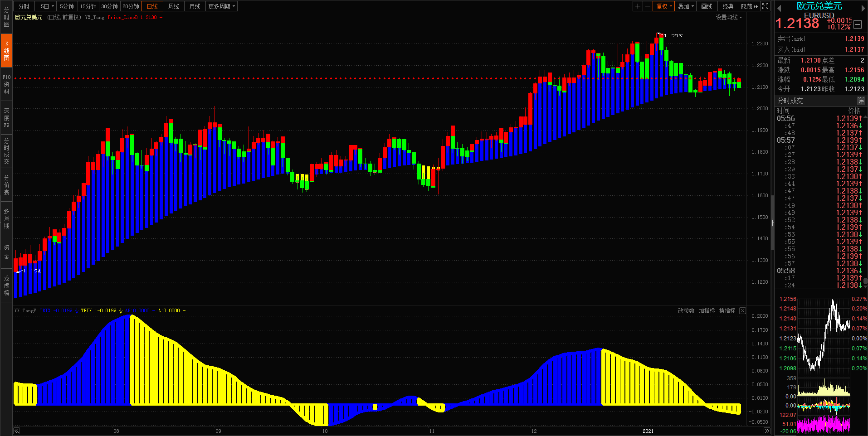This screenshot has height=436, width=868.
Task: Switch to 经典 classic view mode
Action: coord(728,6)
